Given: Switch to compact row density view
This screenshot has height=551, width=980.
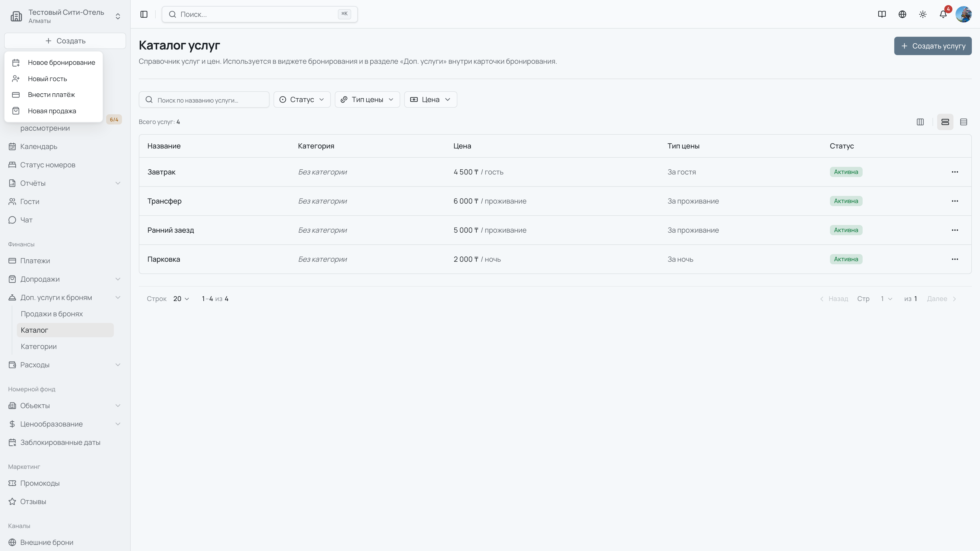Looking at the screenshot, I should (964, 122).
